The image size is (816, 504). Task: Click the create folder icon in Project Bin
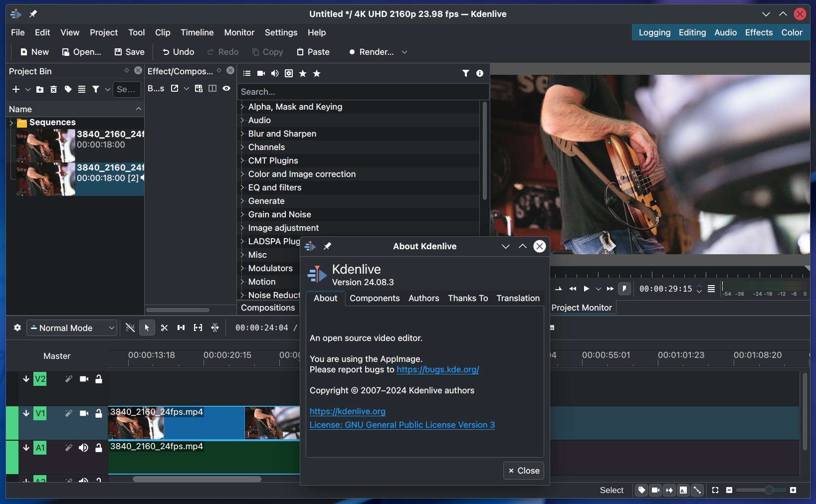(40, 89)
